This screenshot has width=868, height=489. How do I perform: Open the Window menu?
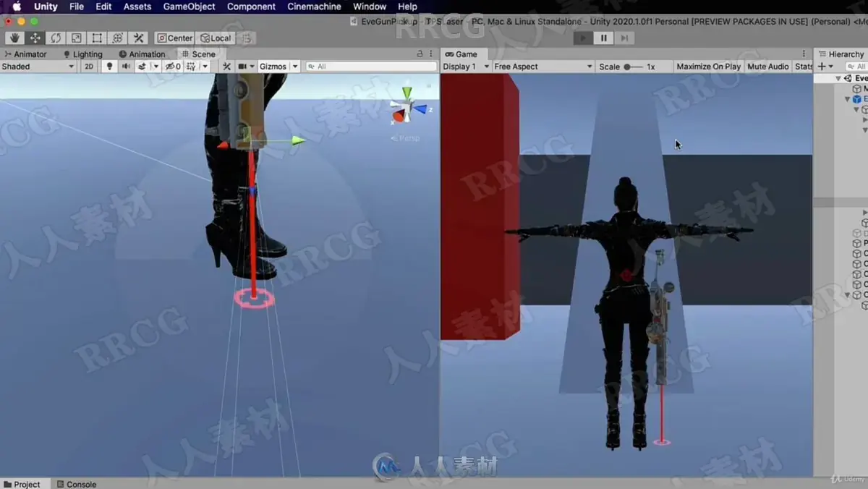[370, 7]
